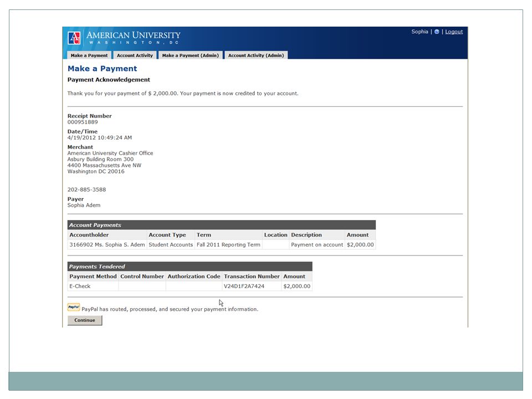Viewport: 532px width, 399px height.
Task: Click the Fall 2011 Reporting Term cell
Action: click(x=228, y=244)
